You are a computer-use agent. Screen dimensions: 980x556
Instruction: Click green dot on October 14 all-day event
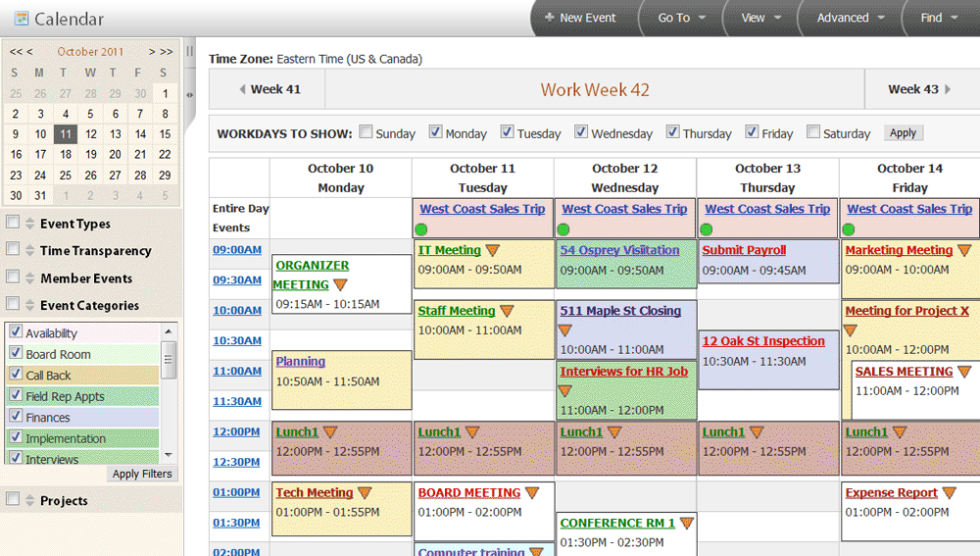(x=848, y=229)
